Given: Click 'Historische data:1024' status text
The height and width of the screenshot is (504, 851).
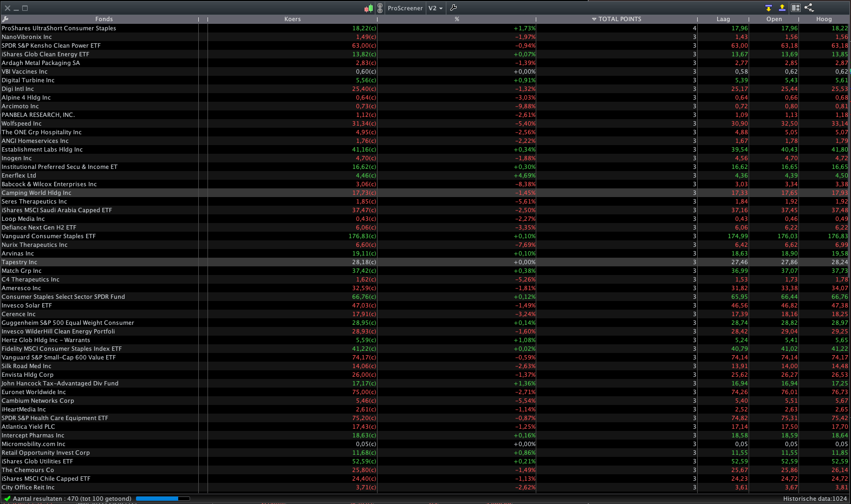Looking at the screenshot, I should click(815, 499).
